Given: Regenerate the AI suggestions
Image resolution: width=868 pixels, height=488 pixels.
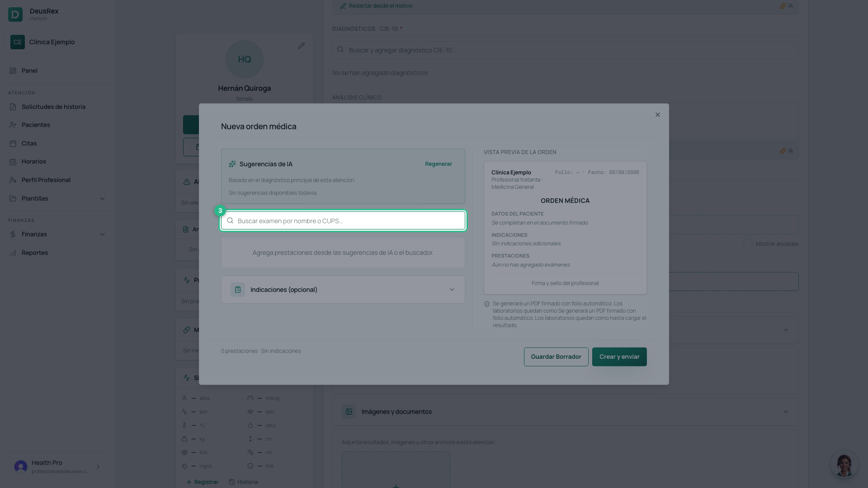Looking at the screenshot, I should click(439, 164).
